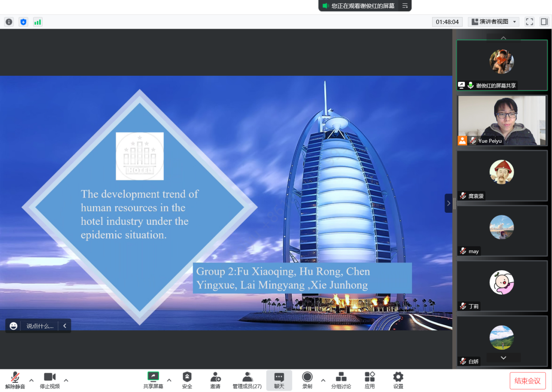
Task: Click the blue security shield icon
Action: point(23,22)
